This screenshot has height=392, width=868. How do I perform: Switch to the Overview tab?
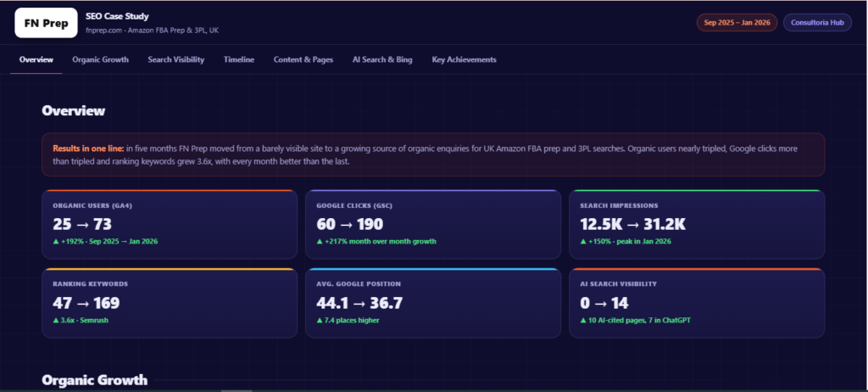click(x=36, y=59)
